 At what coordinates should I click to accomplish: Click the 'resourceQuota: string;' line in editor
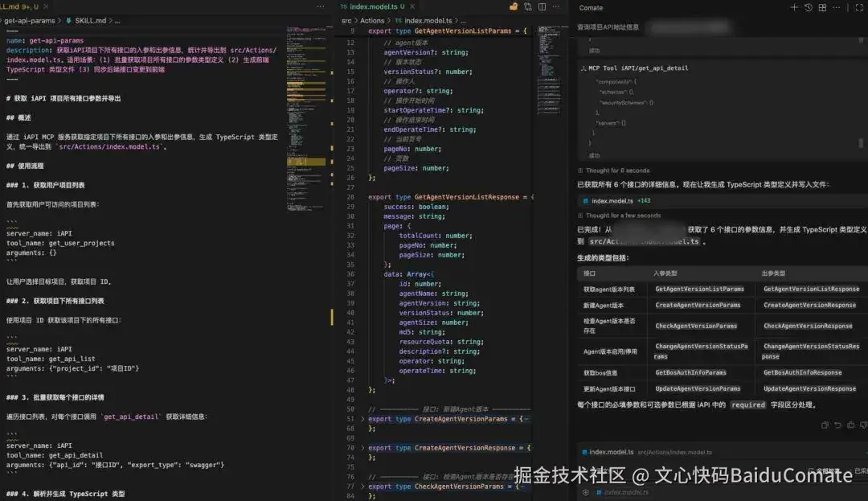[441, 342]
